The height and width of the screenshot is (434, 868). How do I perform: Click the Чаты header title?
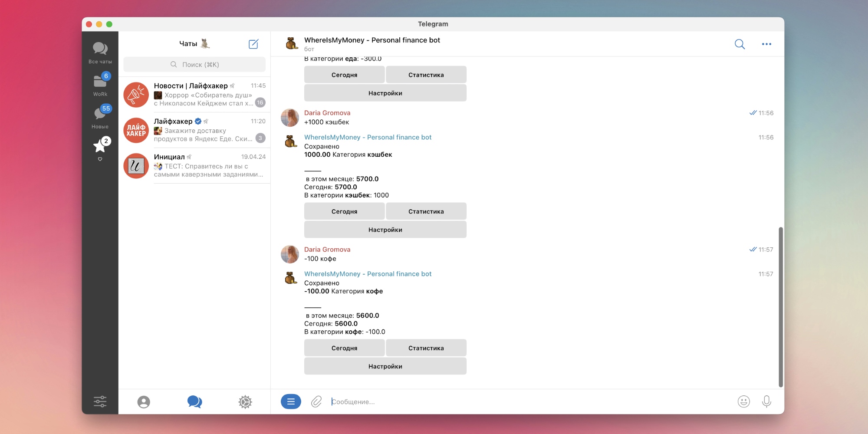tap(188, 43)
